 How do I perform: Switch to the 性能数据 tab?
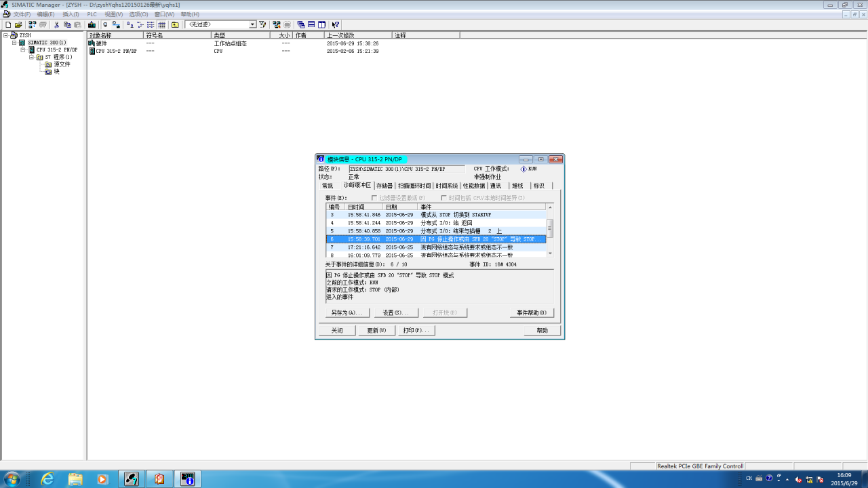tap(474, 186)
